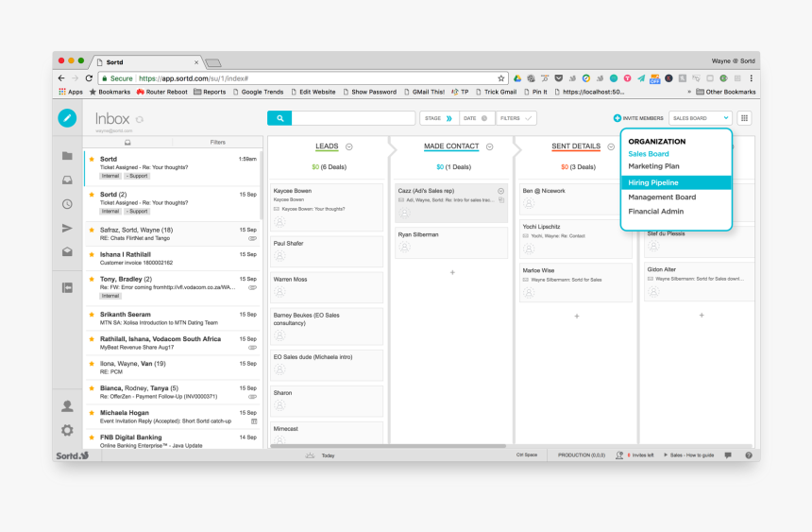Select Financial Admin in the menu
This screenshot has width=812, height=532.
[655, 211]
